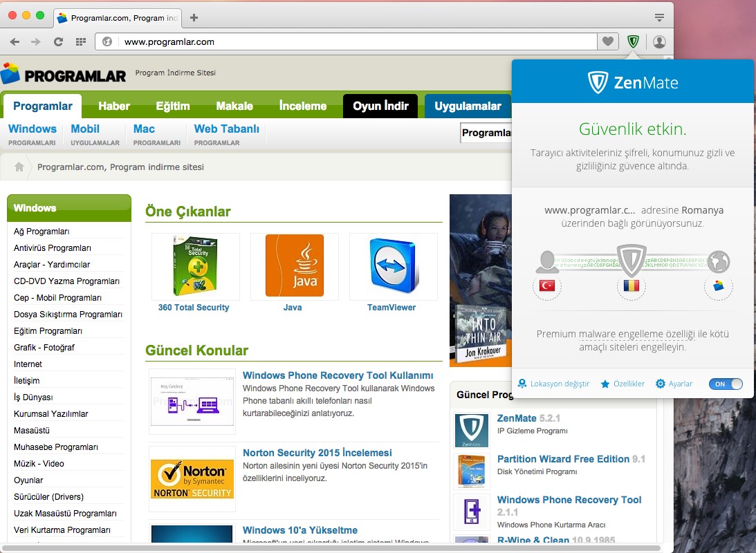Click the Romania flag location icon

click(x=631, y=285)
